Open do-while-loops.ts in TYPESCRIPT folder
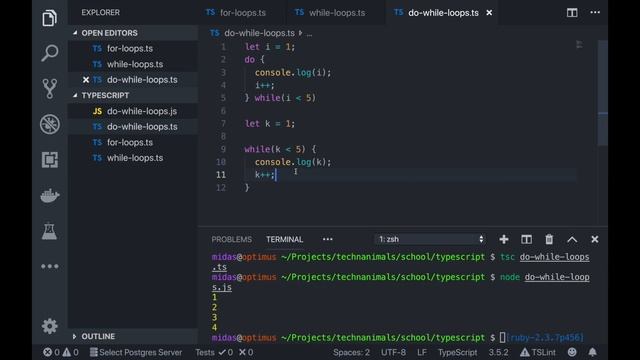 133,127
